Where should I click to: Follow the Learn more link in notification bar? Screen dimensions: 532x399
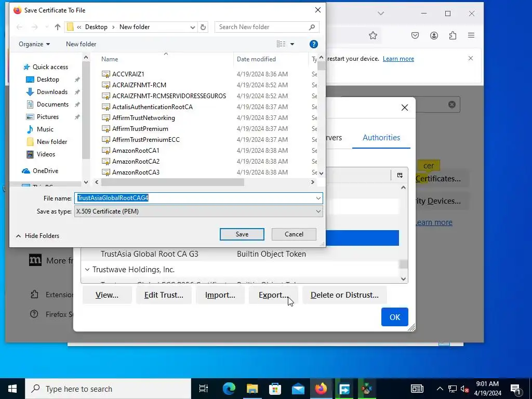tap(398, 59)
